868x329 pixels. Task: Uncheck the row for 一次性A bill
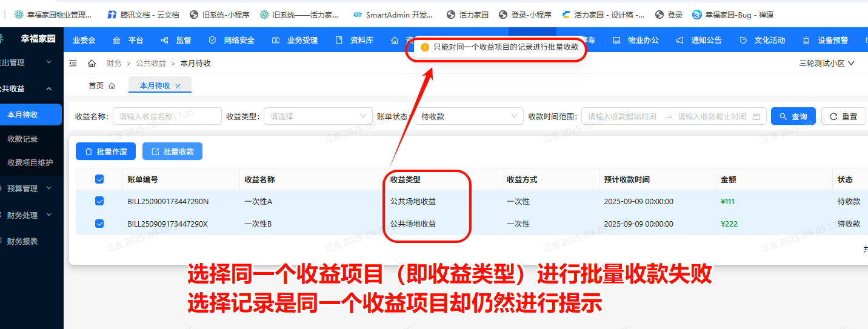point(99,201)
